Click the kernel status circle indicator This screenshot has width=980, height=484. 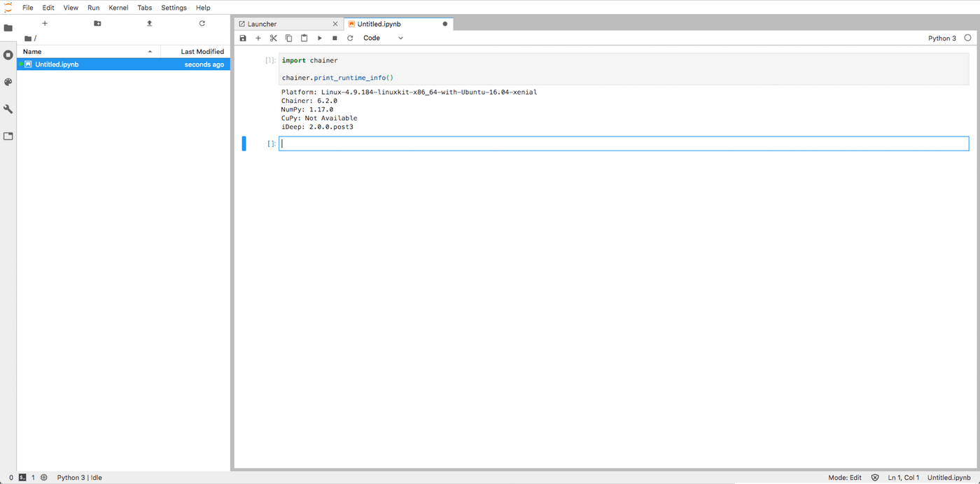[x=968, y=38]
